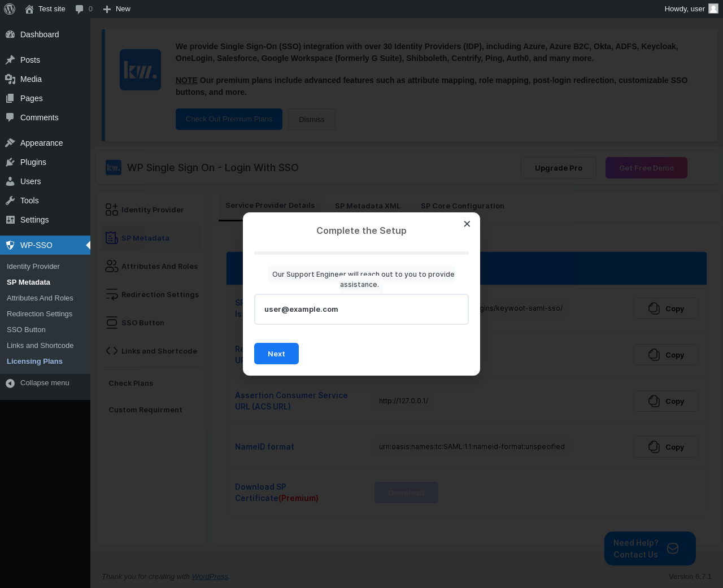Open Licensing Plans submenu link

34,361
